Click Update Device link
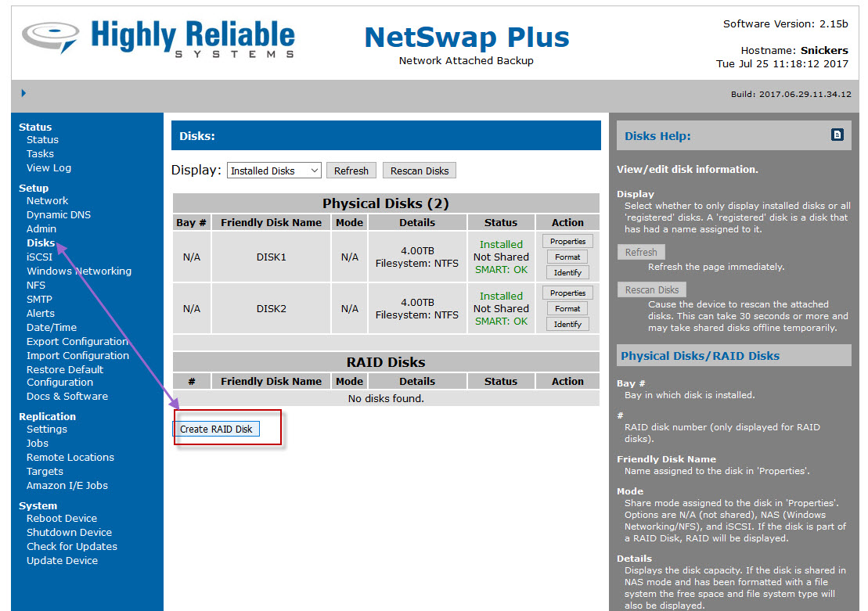This screenshot has width=868, height=611. click(62, 561)
